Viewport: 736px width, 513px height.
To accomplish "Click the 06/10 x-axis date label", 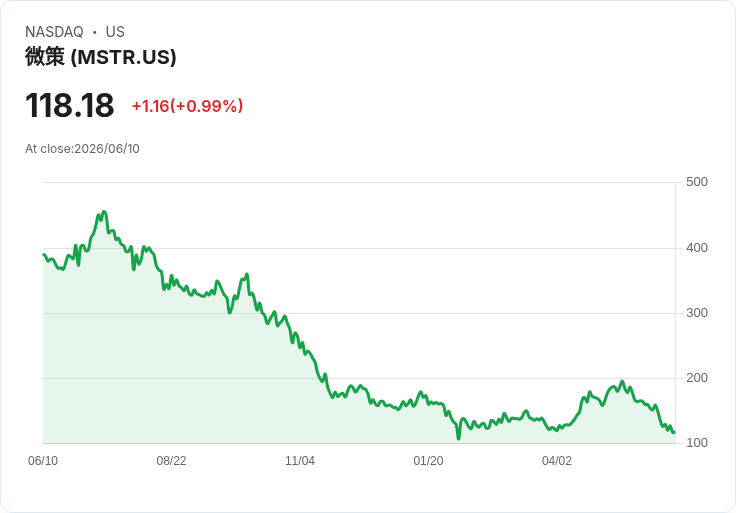I will coord(43,461).
